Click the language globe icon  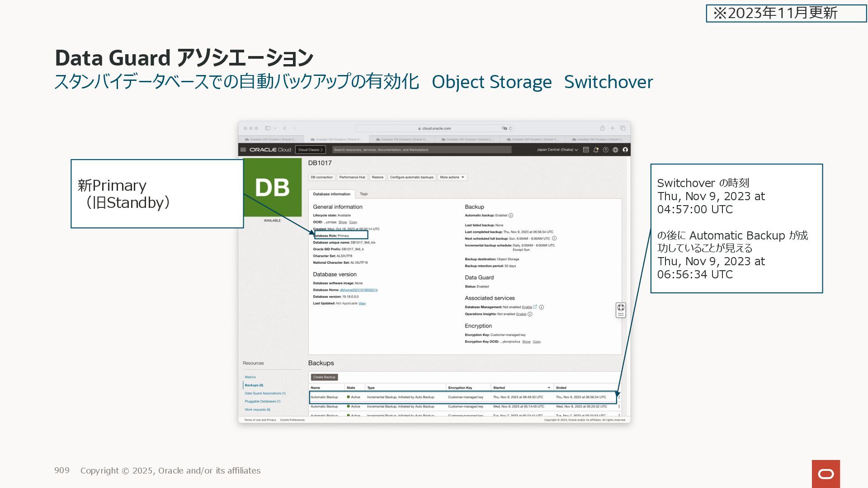(615, 150)
